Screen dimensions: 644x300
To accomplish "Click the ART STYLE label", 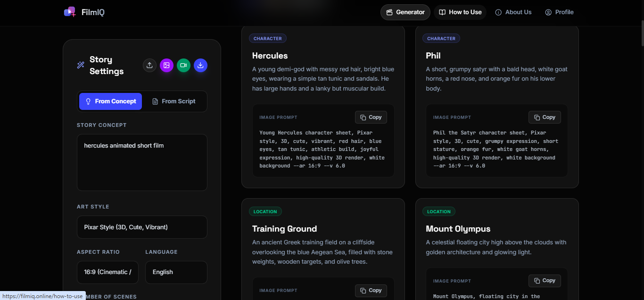I will 93,207.
